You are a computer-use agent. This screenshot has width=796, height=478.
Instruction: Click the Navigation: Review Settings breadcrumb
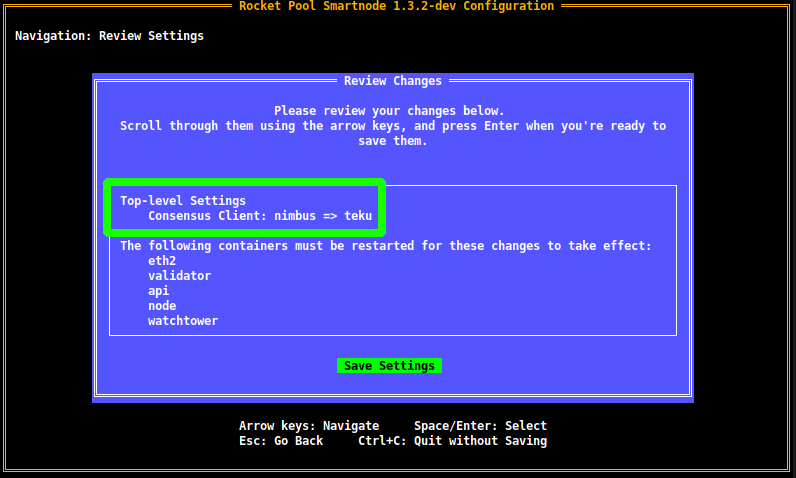tap(109, 36)
